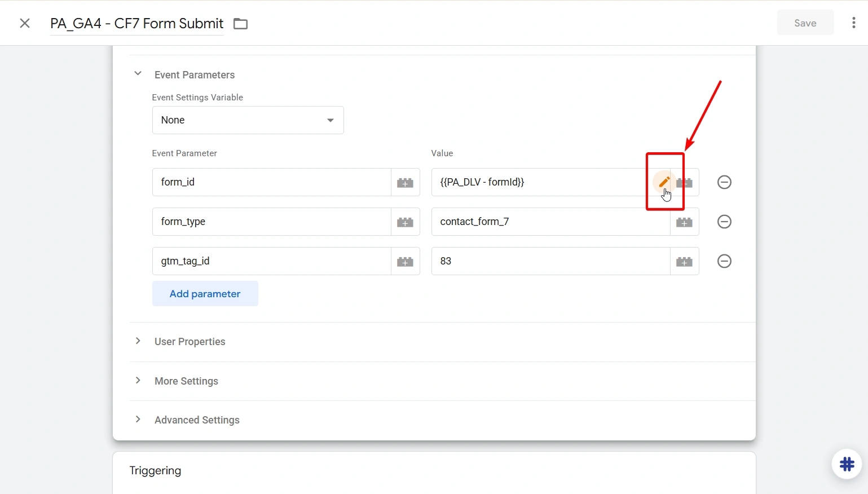Open folder icon next to tag name
Image resolution: width=868 pixels, height=494 pixels.
point(241,24)
